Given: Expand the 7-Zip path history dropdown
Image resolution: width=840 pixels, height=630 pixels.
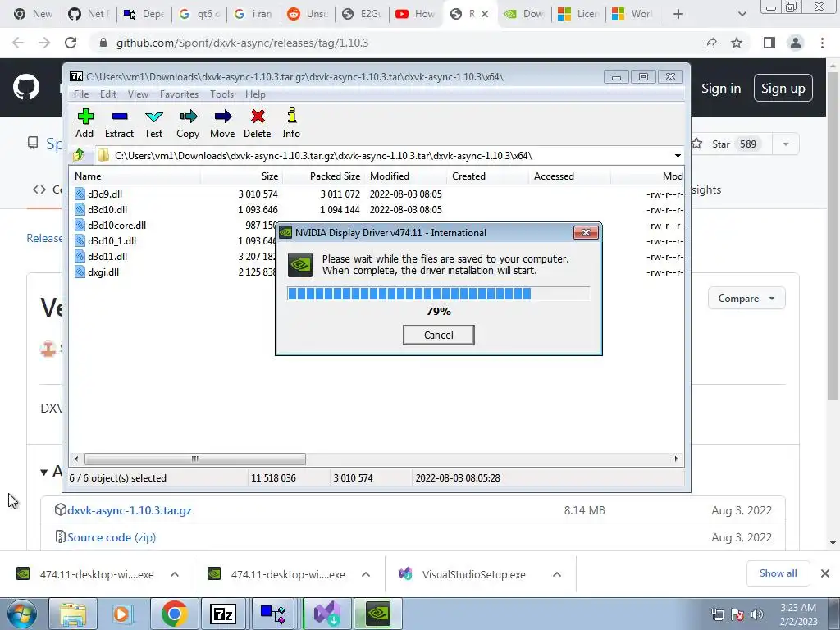Looking at the screenshot, I should click(x=677, y=156).
